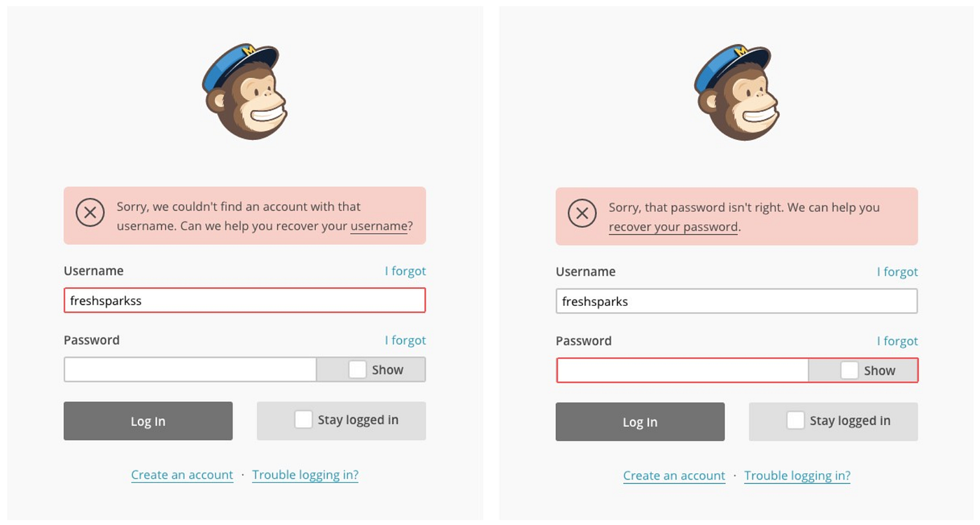Viewport: 980px width, 525px height.
Task: Enable the Show password toggle on the right form
Action: pos(850,370)
